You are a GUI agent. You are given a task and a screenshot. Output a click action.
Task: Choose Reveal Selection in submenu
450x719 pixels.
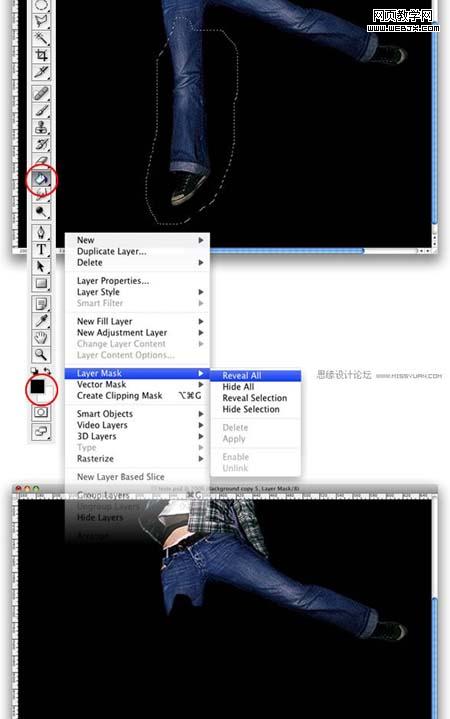(x=256, y=398)
